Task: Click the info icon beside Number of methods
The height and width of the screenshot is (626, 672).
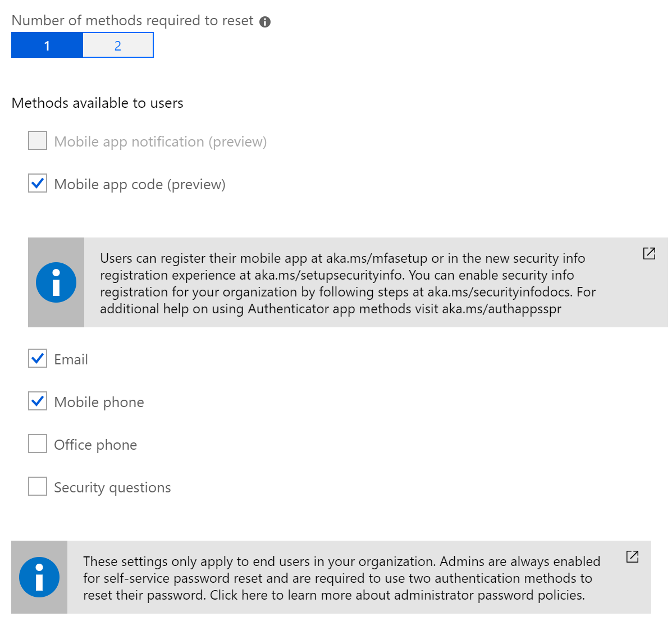Action: tap(265, 22)
